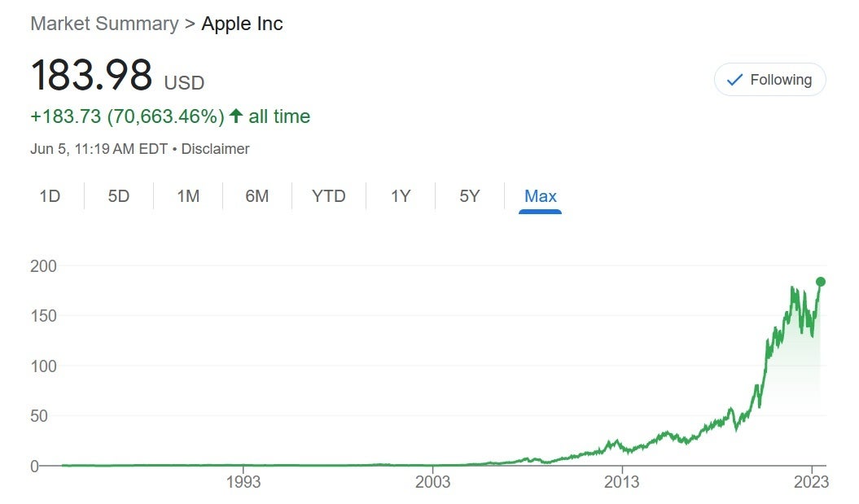
Task: Click the 183.98 price value
Action: (x=91, y=76)
